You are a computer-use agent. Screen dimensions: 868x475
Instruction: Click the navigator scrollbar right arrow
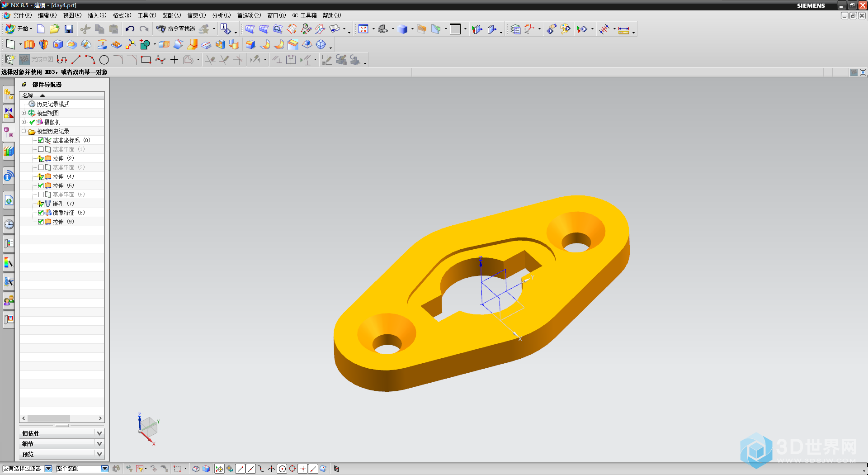[100, 418]
